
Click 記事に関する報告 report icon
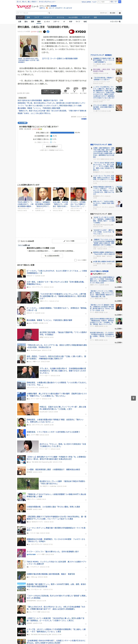click(23, 93)
